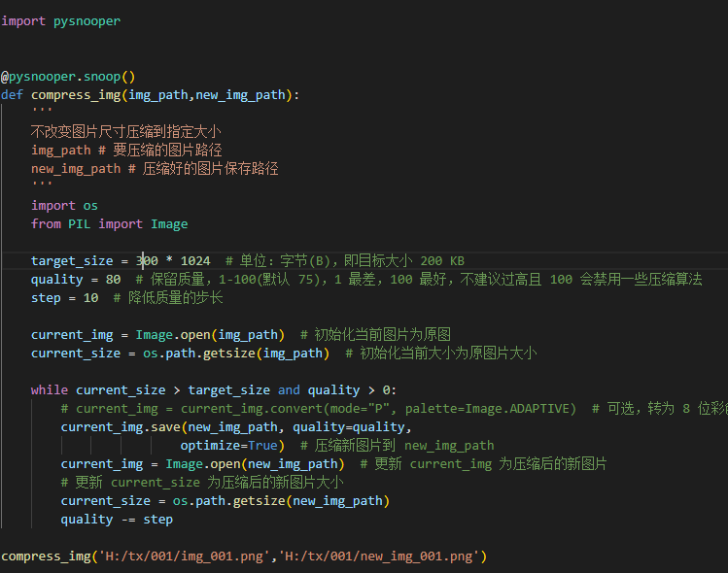Click the 'current_img = Image.open(img_path)' statement
Viewport: 728px width, 573px height.
[157, 335]
